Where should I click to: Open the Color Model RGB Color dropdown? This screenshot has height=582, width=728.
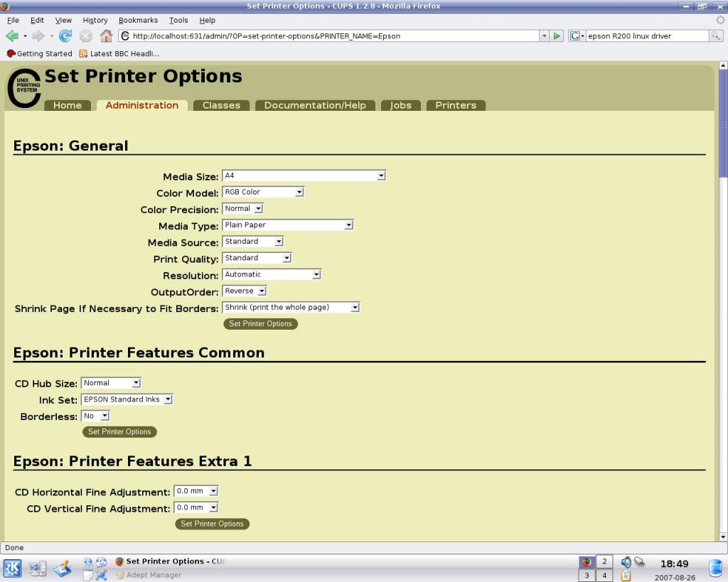[x=263, y=192]
